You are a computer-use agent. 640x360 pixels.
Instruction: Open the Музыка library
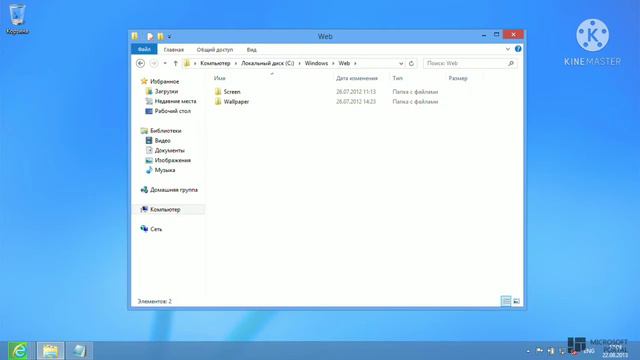(x=164, y=170)
